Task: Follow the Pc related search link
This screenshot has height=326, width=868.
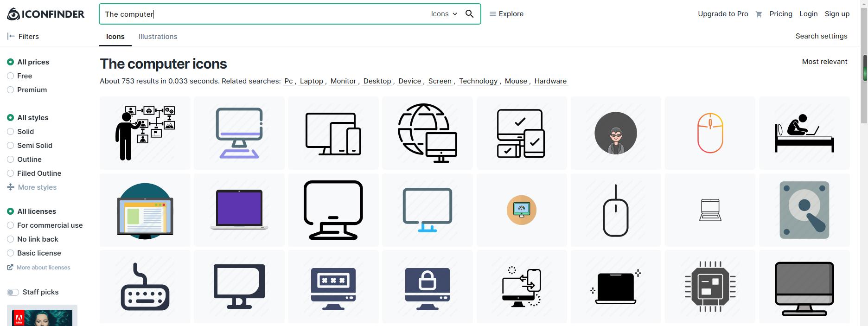Action: pos(288,81)
